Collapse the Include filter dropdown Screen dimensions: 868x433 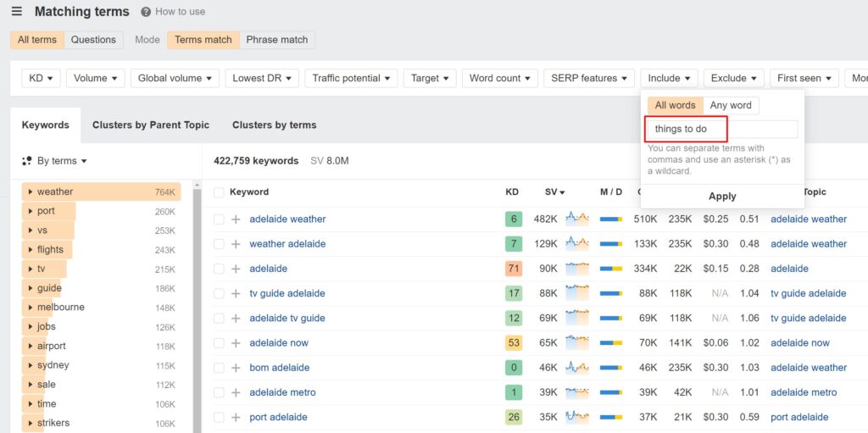coord(670,78)
